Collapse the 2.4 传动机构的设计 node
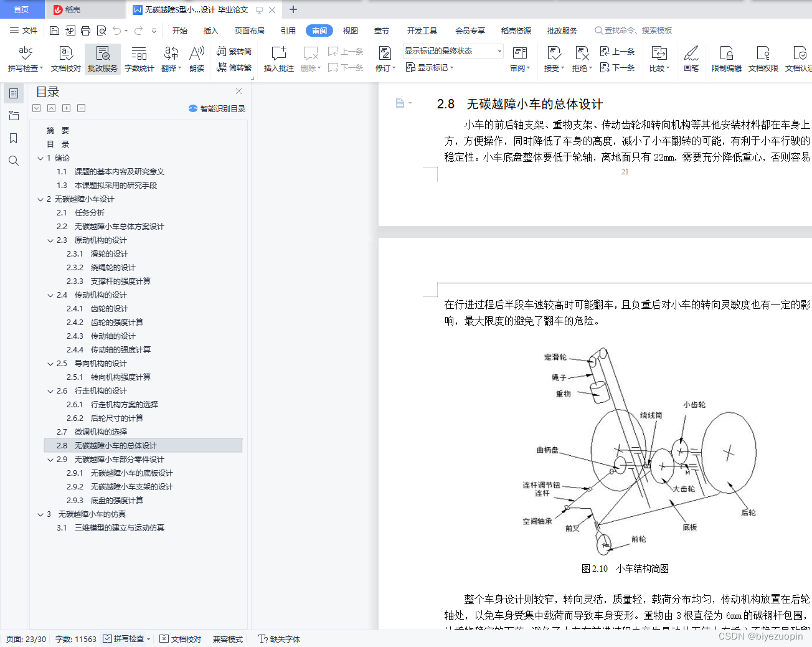 pos(50,295)
